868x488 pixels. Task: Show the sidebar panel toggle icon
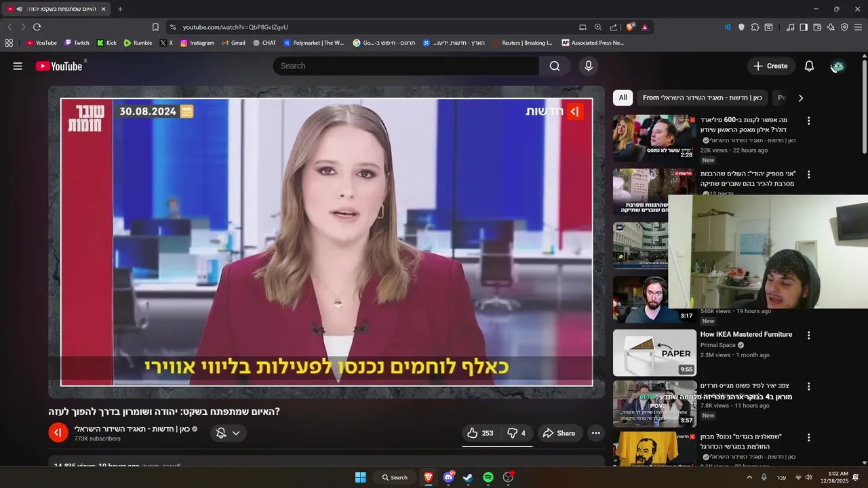tap(804, 27)
